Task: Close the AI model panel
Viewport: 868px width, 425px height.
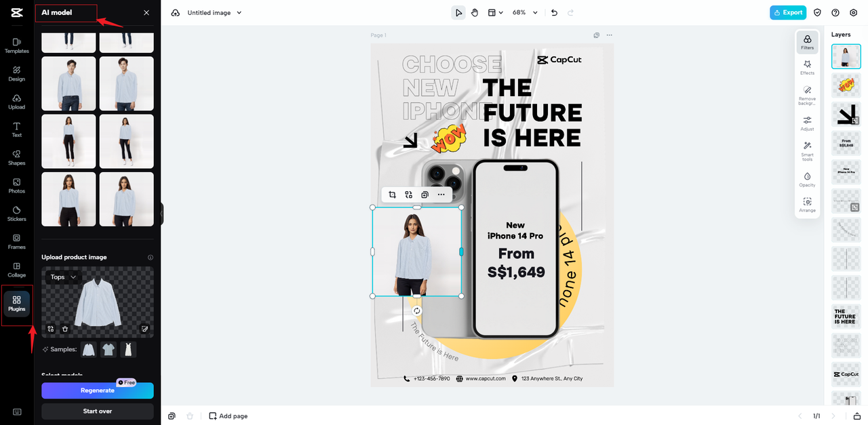Action: pos(146,12)
